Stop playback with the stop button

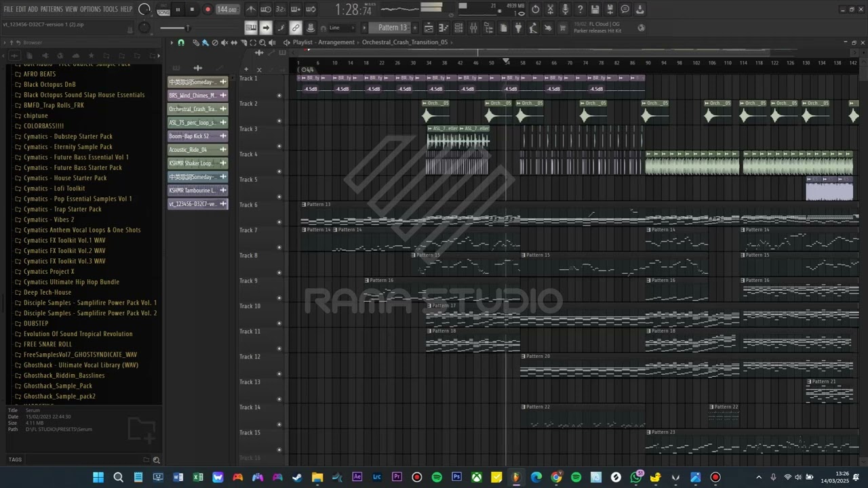[x=192, y=9]
